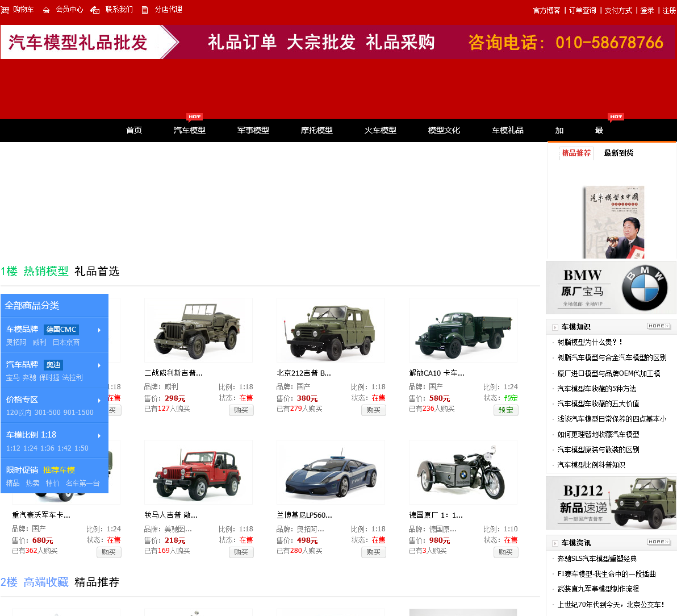Screen dimensions: 677x616
Task: Open 摩托模型 navigation menu
Action: 316,131
